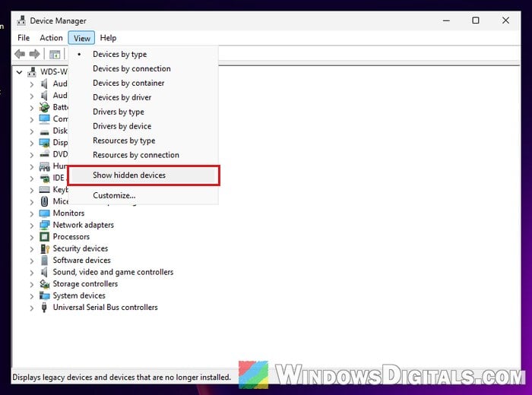Close the open View menu
The width and height of the screenshot is (532, 395).
82,38
